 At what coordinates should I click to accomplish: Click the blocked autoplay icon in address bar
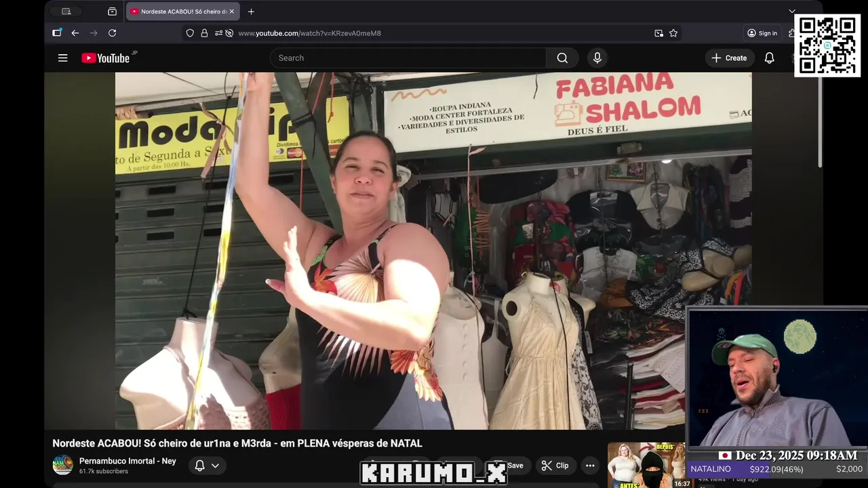point(229,33)
